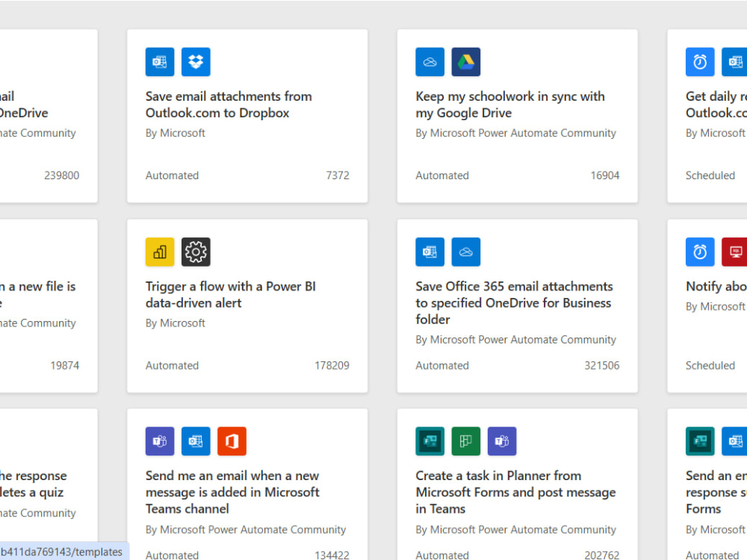Screen dimensions: 747x560
Task: Open Keep my schoolwork in sync template
Action: 510,105
